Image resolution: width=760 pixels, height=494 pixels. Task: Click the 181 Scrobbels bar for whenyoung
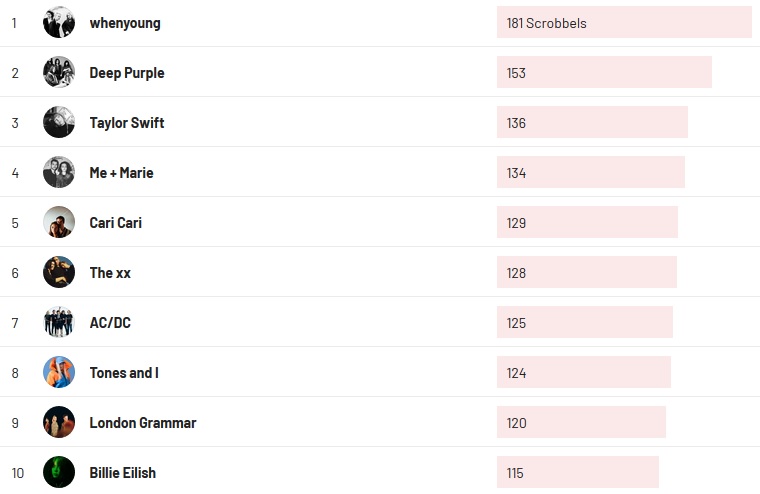pos(624,22)
